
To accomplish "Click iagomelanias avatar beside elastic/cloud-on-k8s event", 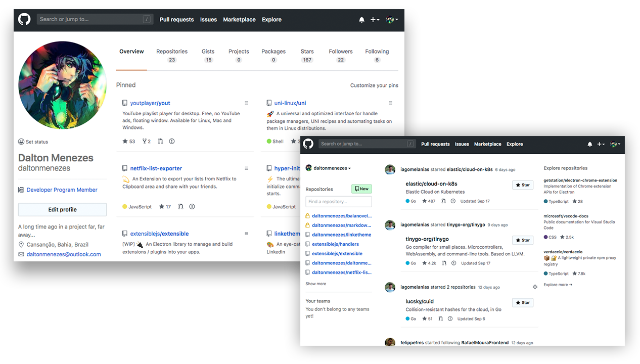I will click(x=390, y=170).
